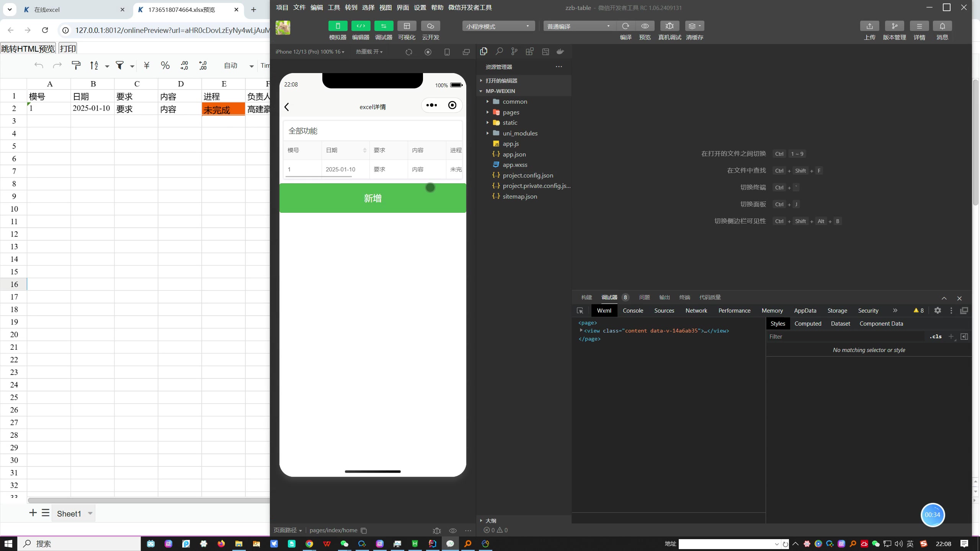Click the preview eye icon

645,26
